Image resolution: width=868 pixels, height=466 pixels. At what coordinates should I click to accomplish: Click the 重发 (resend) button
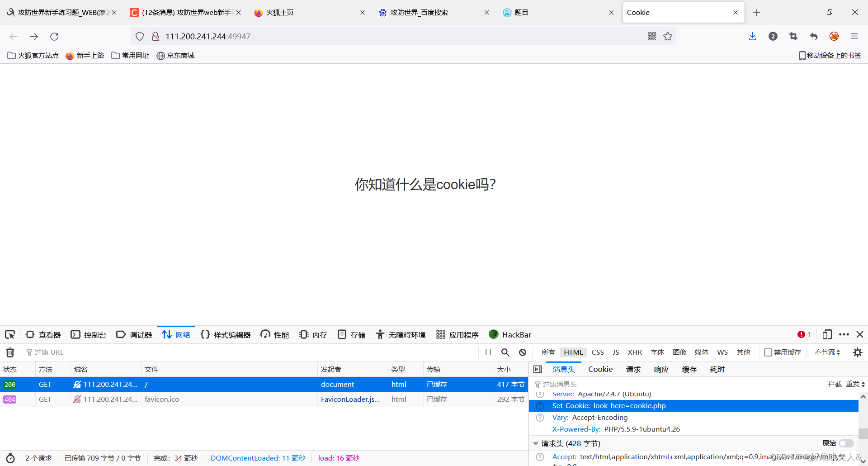853,384
